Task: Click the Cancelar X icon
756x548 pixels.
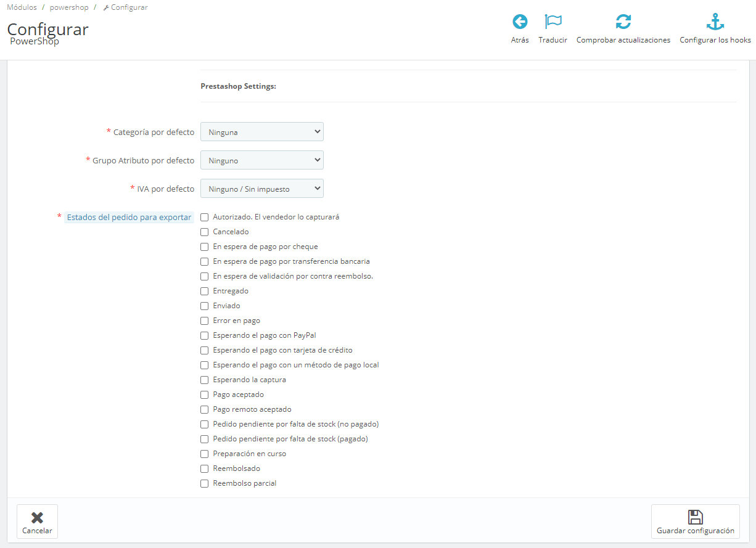Action: tap(37, 517)
